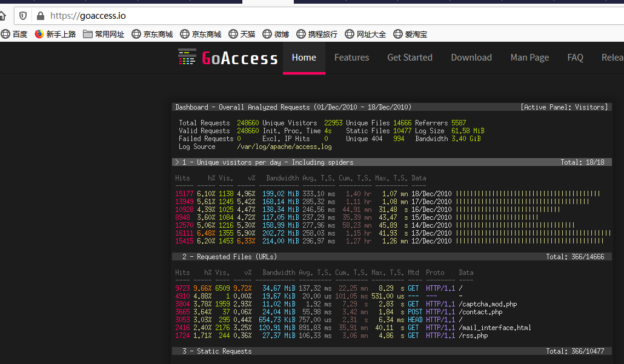Click the GoAccess logo icon
The height and width of the screenshot is (364, 624).
click(x=187, y=57)
